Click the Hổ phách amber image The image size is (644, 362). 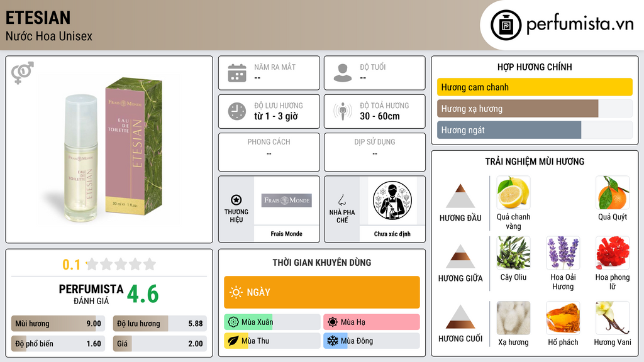[x=563, y=318]
